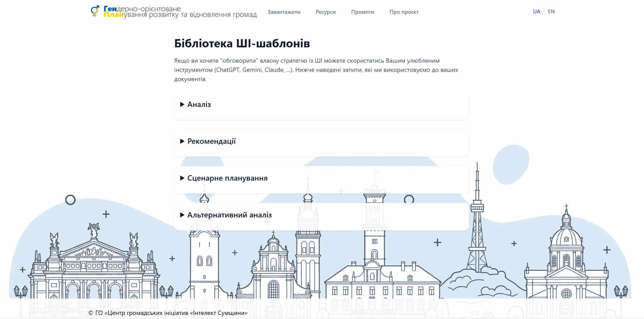644x319 pixels.
Task: Switch language to UA
Action: (536, 12)
